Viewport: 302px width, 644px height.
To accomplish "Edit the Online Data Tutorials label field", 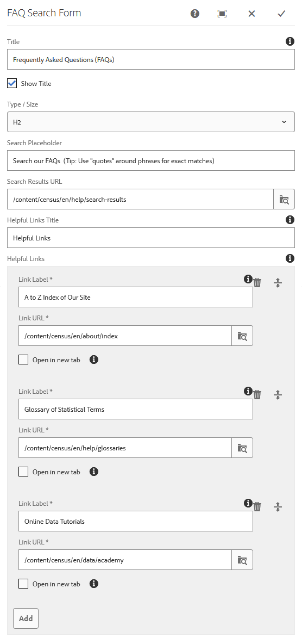I will (135, 521).
